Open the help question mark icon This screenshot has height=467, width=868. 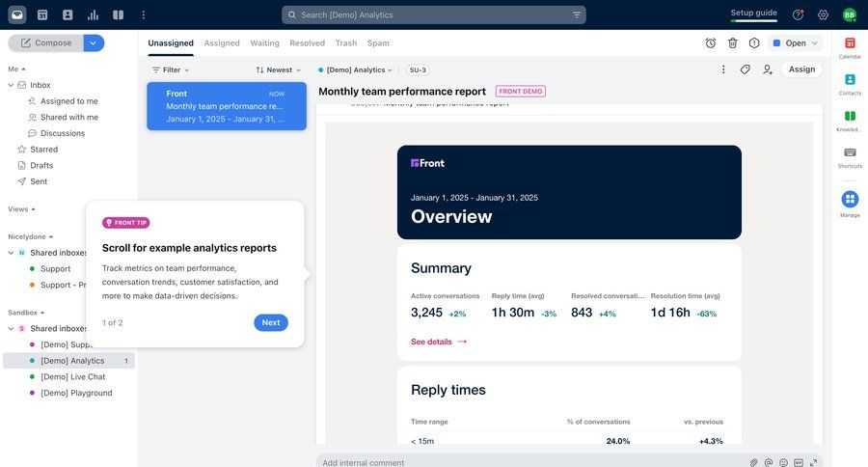[798, 15]
